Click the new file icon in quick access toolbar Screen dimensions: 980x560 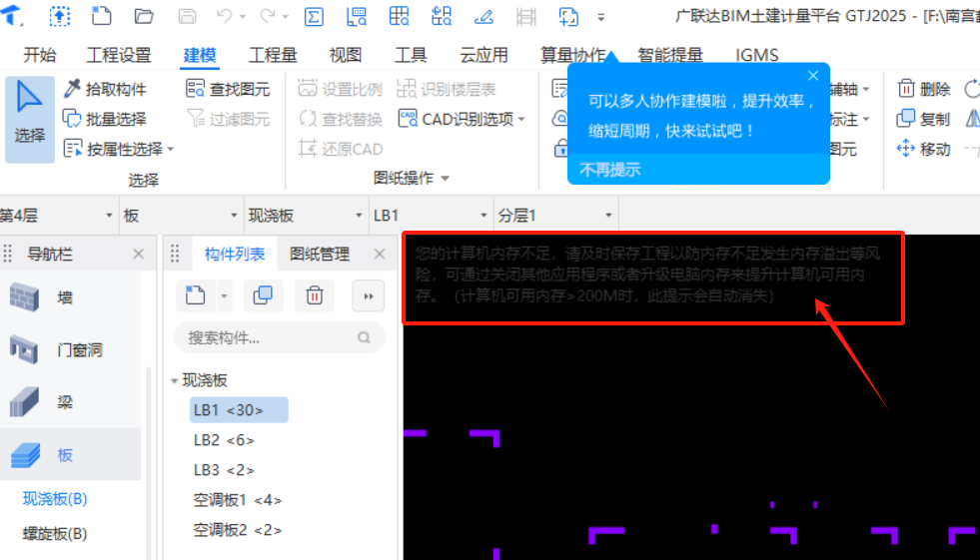(x=101, y=16)
